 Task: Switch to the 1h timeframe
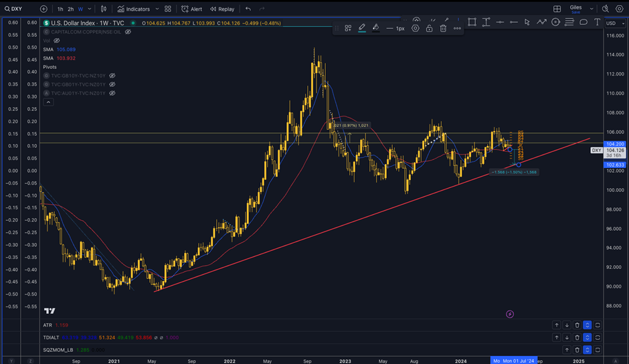click(60, 9)
